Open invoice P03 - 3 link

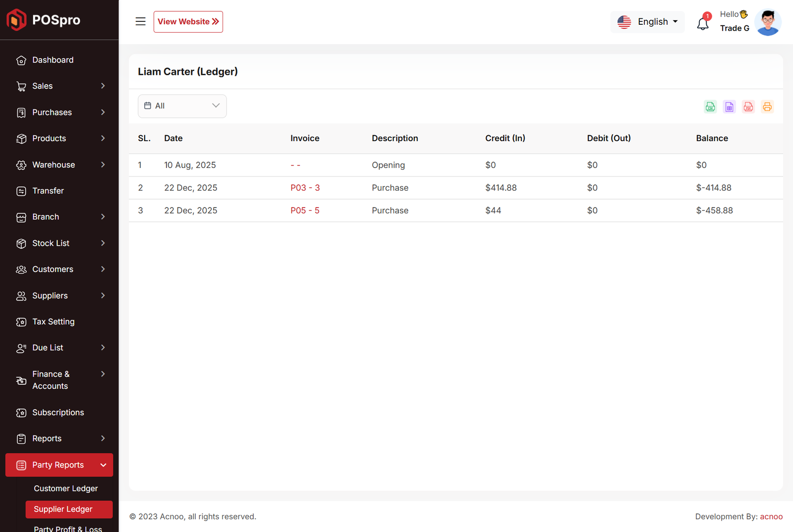[305, 188]
